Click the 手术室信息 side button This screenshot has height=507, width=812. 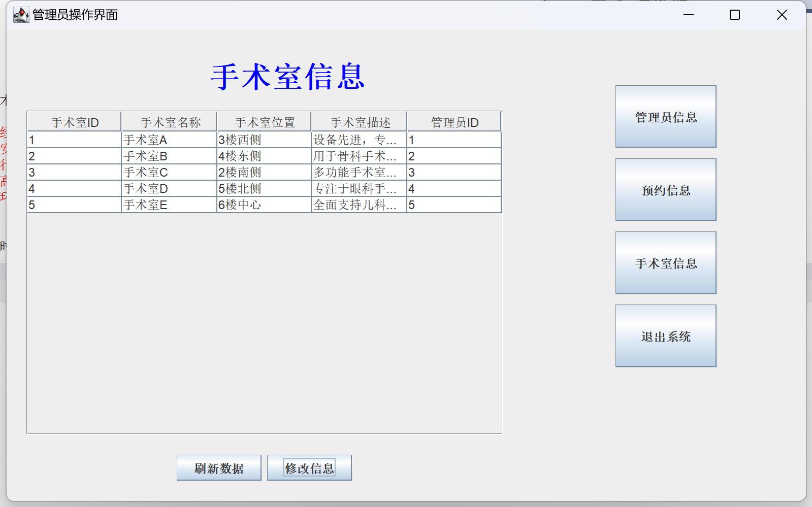[665, 263]
